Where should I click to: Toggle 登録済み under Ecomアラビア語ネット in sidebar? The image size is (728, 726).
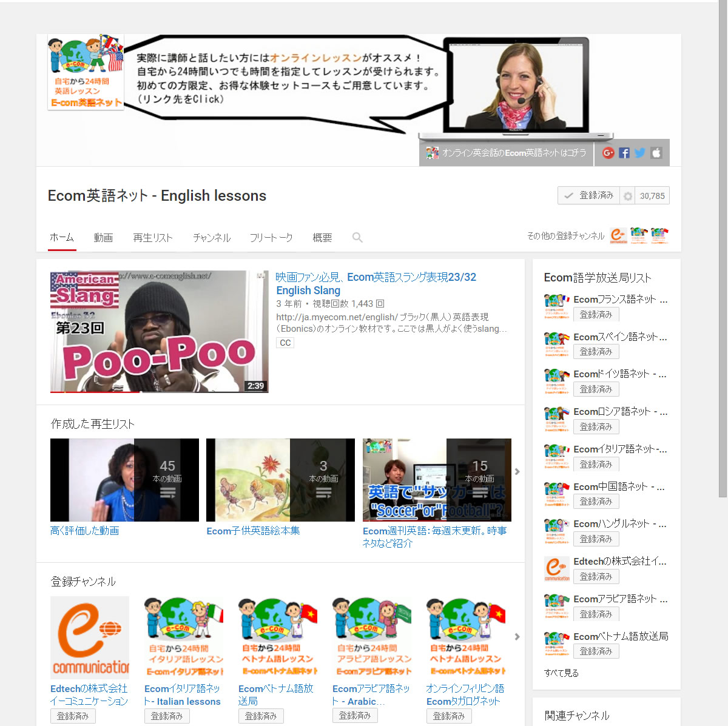click(x=596, y=614)
